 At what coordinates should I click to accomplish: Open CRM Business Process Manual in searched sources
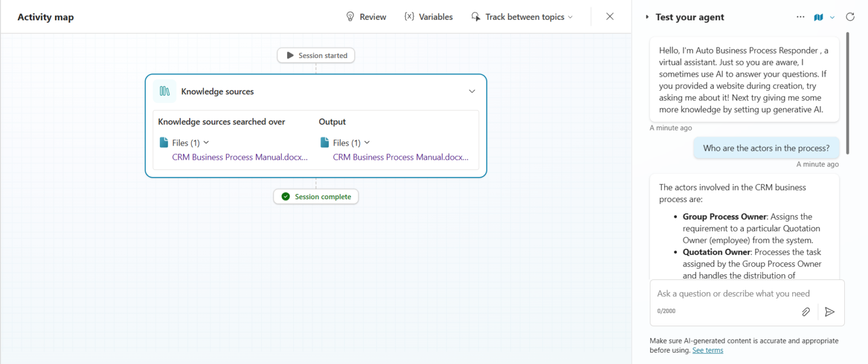[x=240, y=157]
